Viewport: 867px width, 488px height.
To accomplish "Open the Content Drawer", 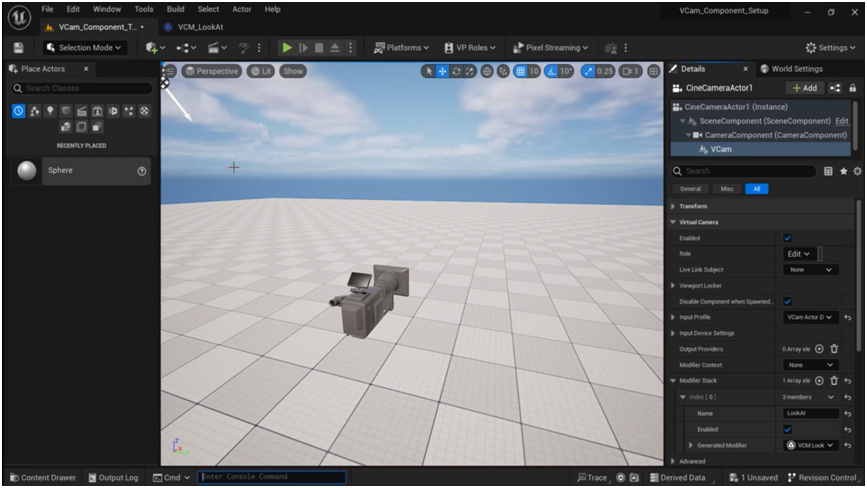I will click(42, 478).
